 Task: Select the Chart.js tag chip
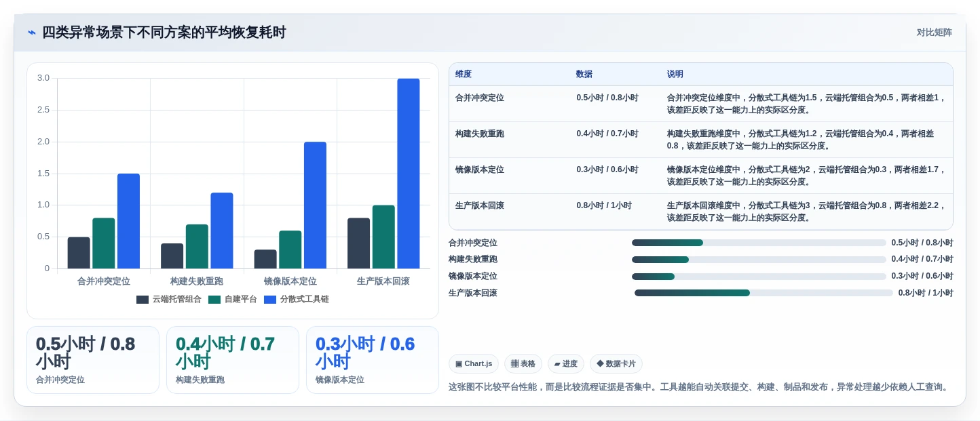click(474, 364)
